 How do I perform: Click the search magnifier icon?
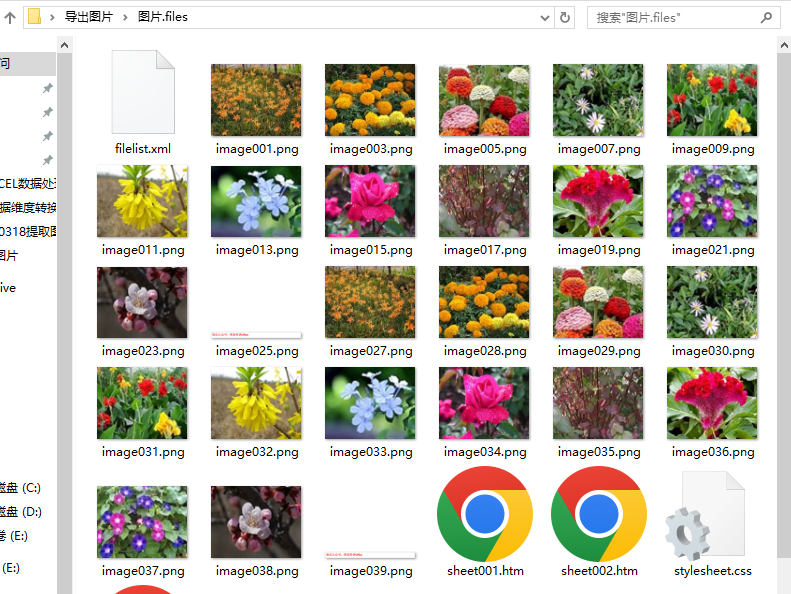[766, 18]
